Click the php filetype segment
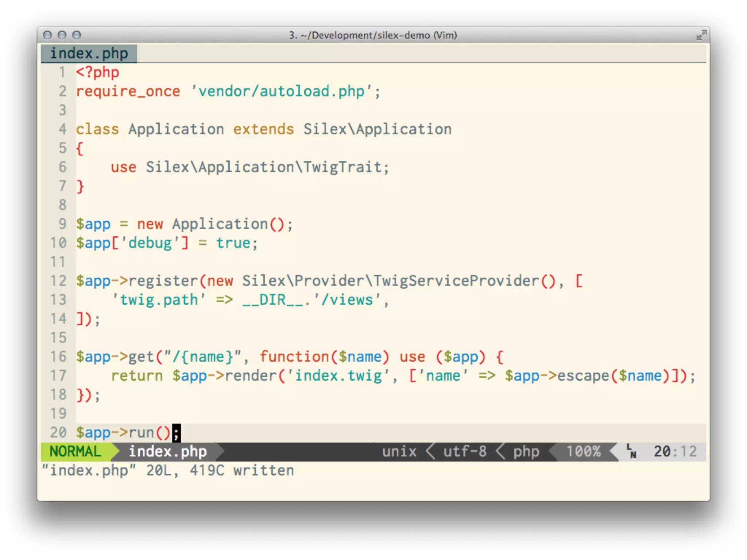This screenshot has width=747, height=560. [526, 451]
